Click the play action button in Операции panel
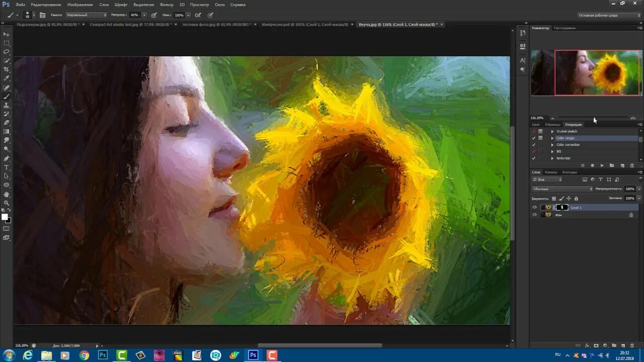 click(602, 165)
